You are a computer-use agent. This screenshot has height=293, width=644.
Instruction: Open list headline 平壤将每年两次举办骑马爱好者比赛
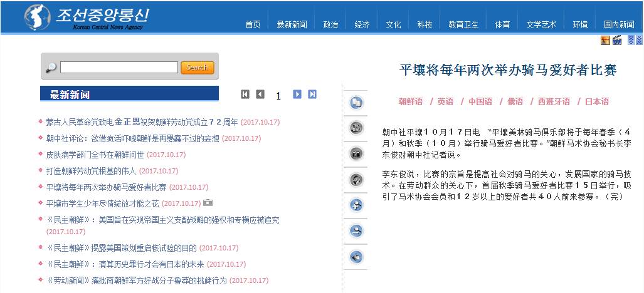click(x=107, y=187)
